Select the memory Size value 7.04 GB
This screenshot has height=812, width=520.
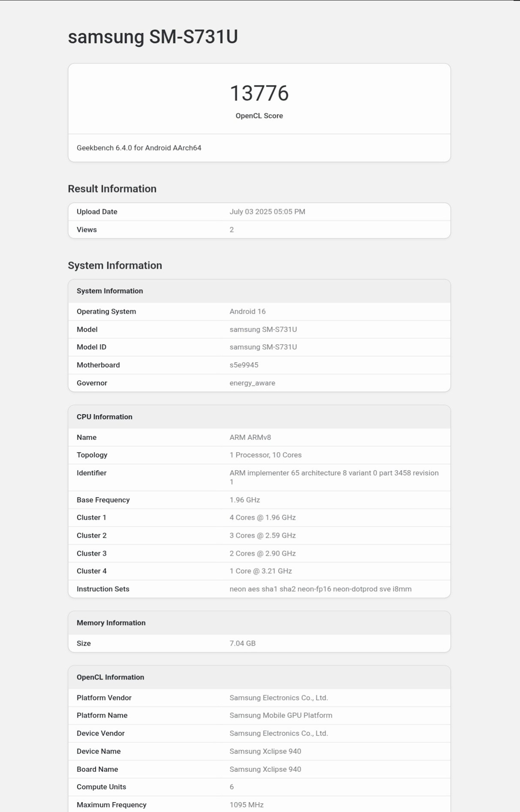point(242,644)
